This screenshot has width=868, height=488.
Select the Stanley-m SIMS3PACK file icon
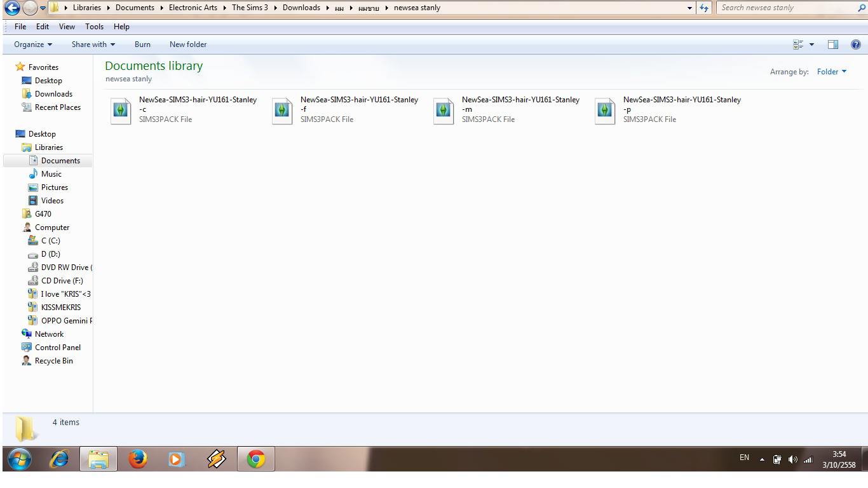(444, 110)
